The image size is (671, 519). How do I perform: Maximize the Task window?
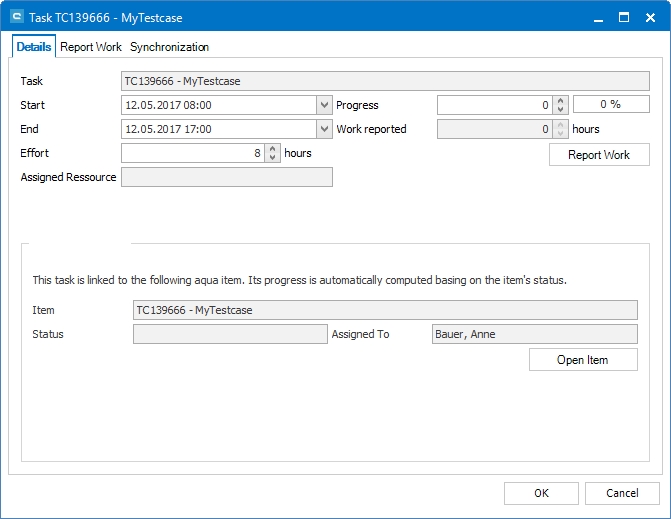tap(623, 18)
